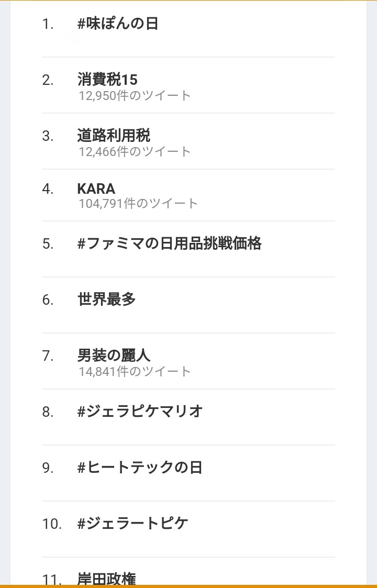Click rank number 5 beside #ファミマの日用品挑戦価格

pyautogui.click(x=48, y=245)
